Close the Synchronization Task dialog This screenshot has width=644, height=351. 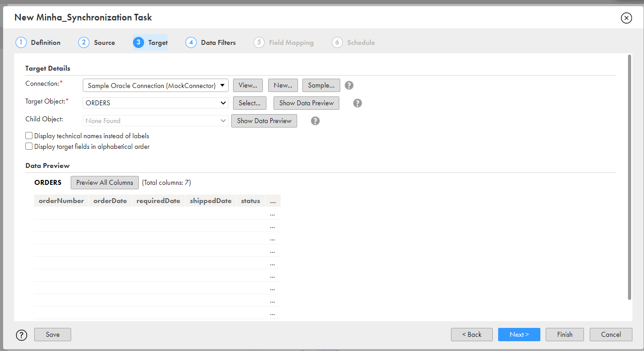click(626, 18)
